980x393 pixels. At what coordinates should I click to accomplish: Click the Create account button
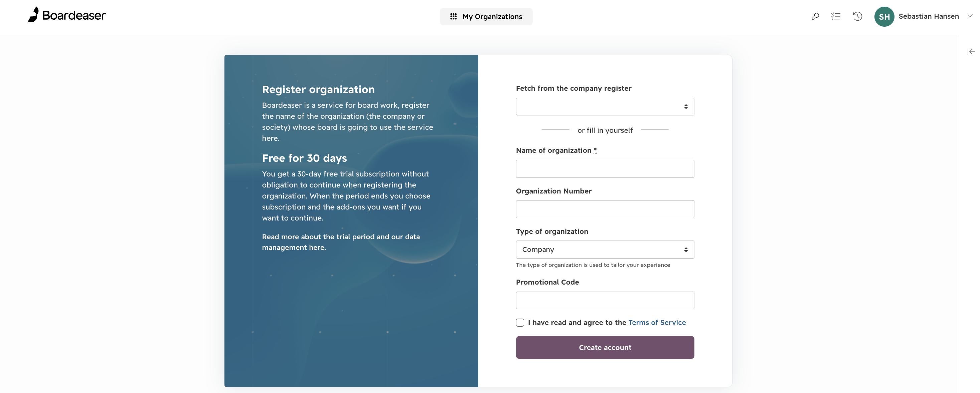tap(605, 347)
